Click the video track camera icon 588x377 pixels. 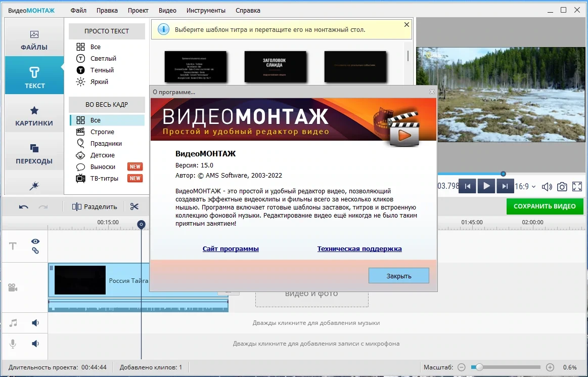[x=13, y=287]
